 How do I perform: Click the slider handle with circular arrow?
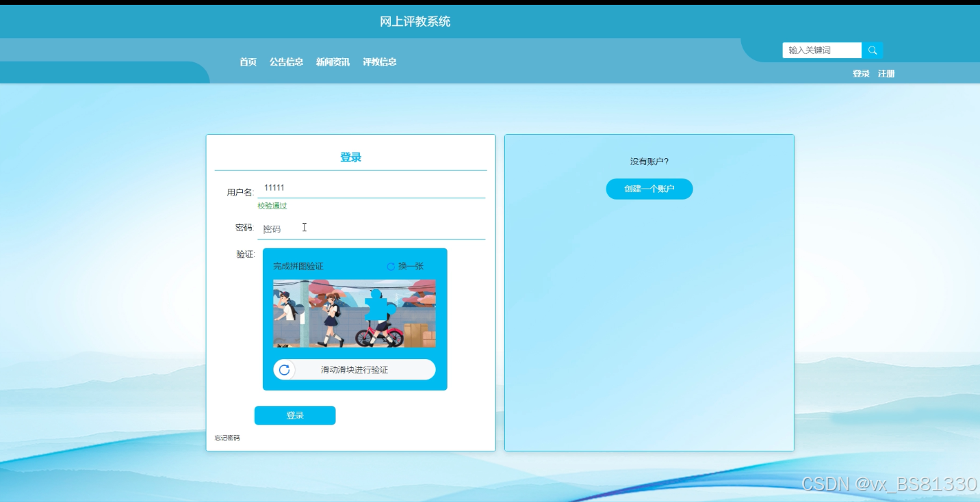(284, 370)
